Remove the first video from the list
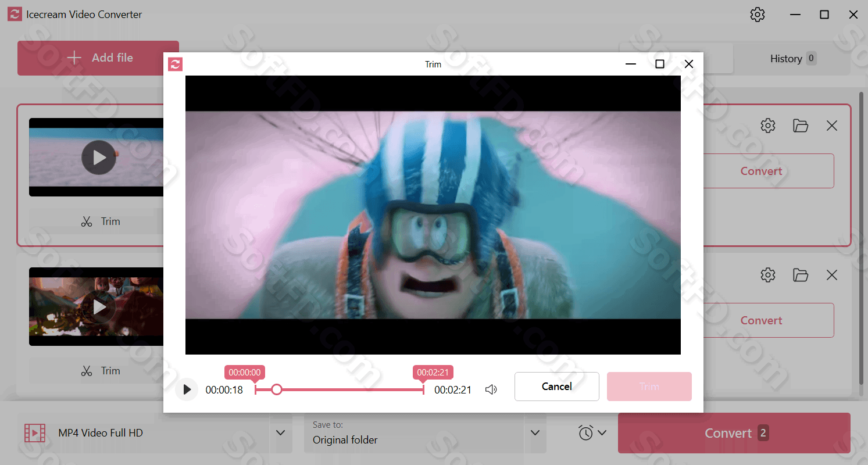 tap(832, 126)
